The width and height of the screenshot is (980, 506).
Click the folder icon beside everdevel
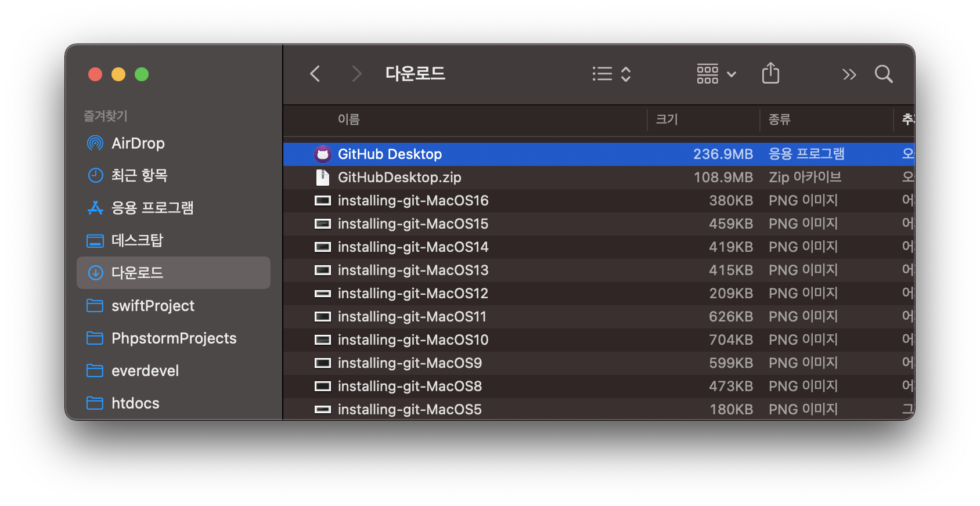95,370
